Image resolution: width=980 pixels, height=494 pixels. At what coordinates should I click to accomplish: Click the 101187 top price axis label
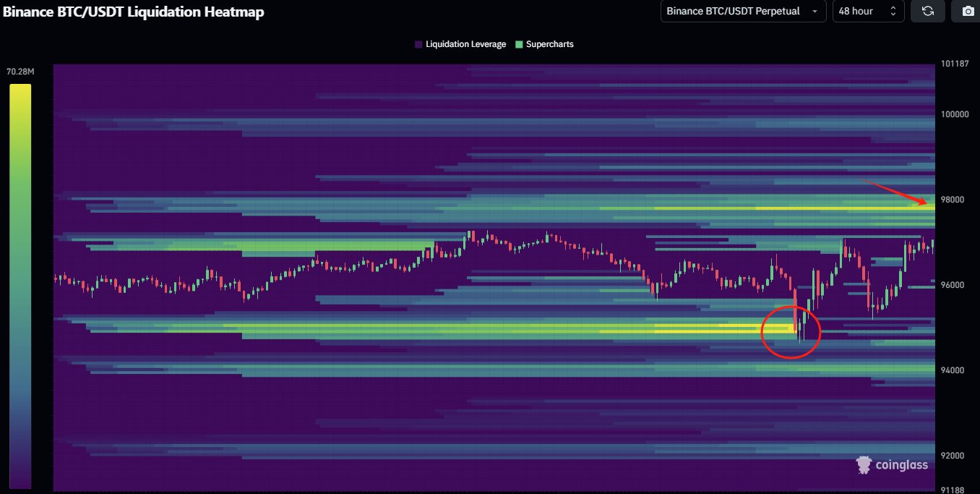click(953, 64)
